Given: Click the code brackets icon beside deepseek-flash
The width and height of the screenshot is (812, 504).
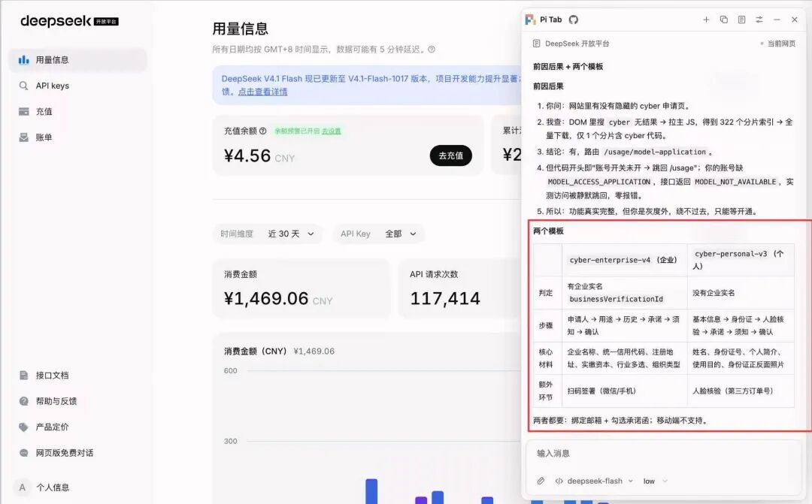Looking at the screenshot, I should 559,481.
